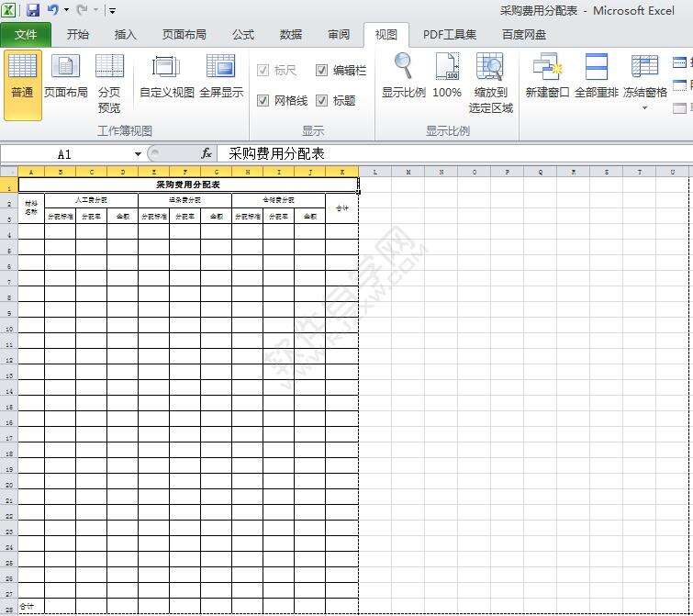Select column K header

coord(342,172)
